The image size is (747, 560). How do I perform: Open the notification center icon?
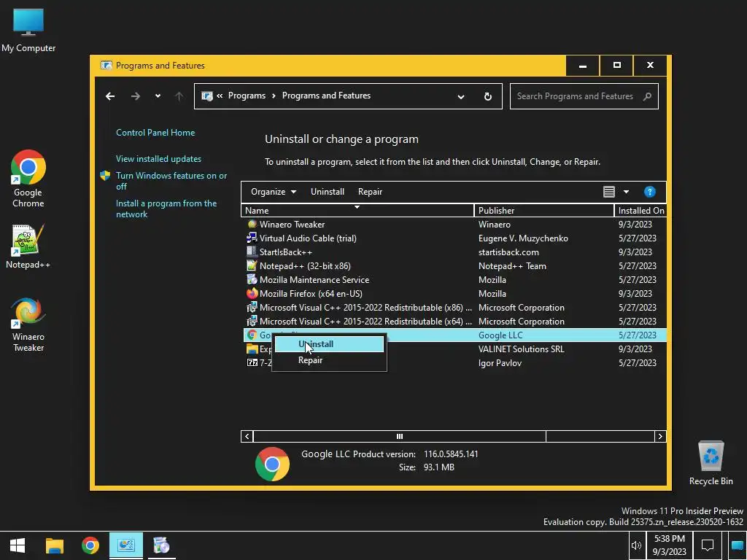tap(708, 545)
